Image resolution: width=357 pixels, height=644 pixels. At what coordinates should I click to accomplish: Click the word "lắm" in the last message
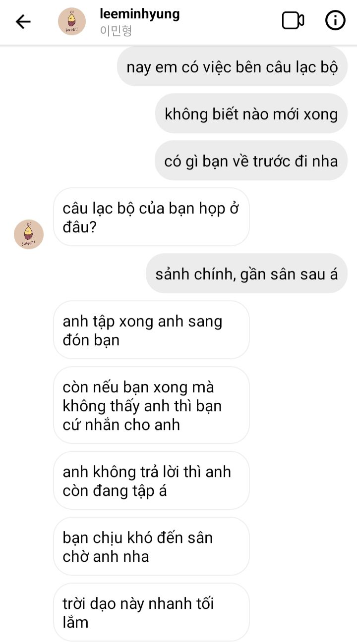[75, 622]
